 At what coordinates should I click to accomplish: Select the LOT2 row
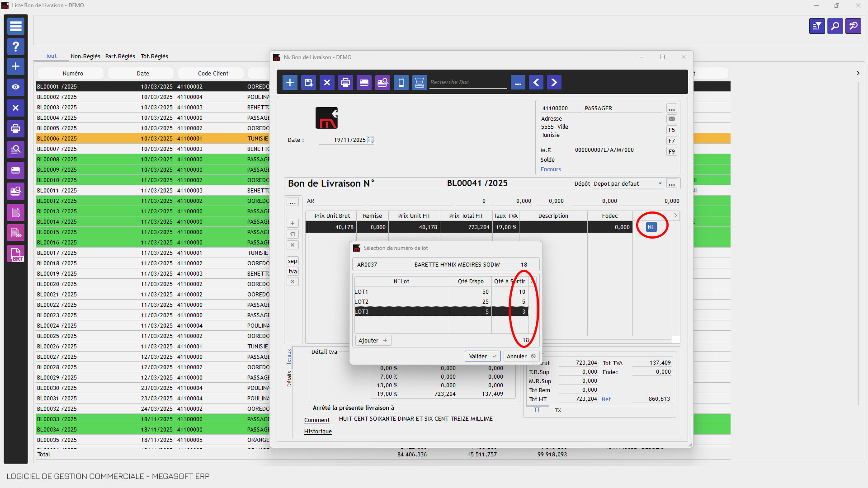click(x=441, y=302)
